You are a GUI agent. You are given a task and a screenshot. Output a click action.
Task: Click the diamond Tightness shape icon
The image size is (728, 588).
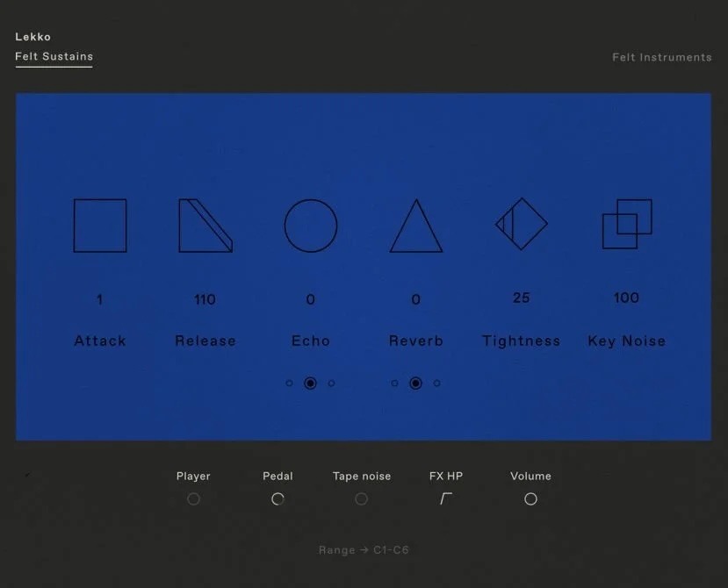tap(522, 224)
